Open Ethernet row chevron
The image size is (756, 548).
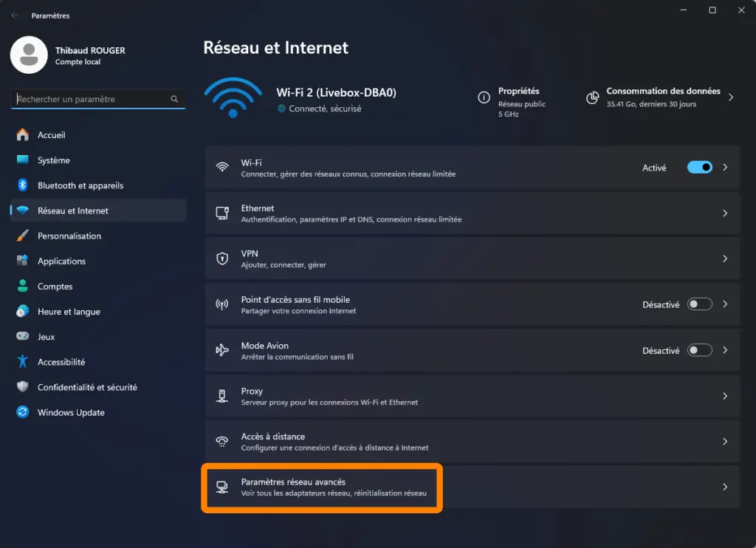(x=725, y=213)
